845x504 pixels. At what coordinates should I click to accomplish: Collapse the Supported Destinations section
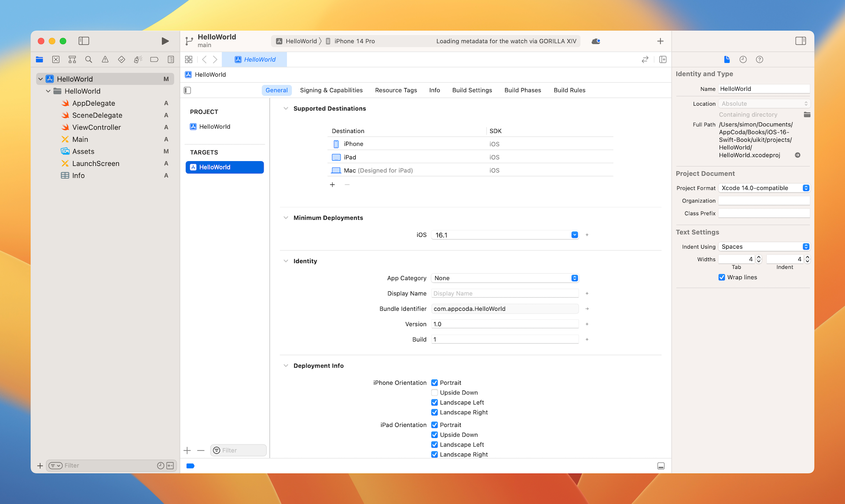coord(286,108)
